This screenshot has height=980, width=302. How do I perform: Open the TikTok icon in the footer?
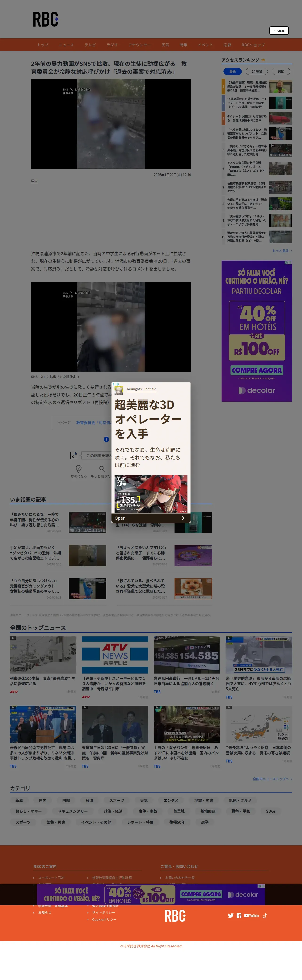point(265,916)
